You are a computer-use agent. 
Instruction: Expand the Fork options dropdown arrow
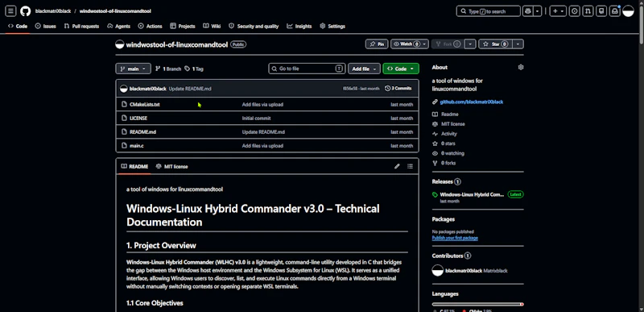[471, 44]
